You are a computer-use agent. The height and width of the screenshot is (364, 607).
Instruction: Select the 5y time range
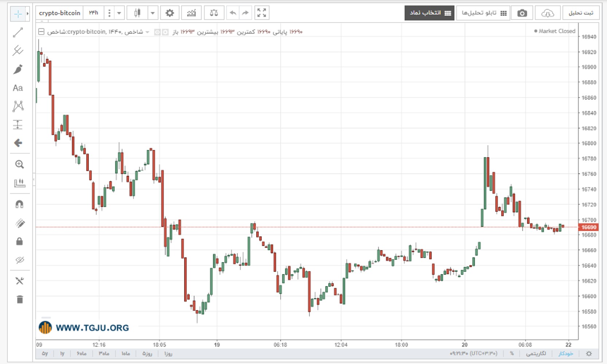45,353
